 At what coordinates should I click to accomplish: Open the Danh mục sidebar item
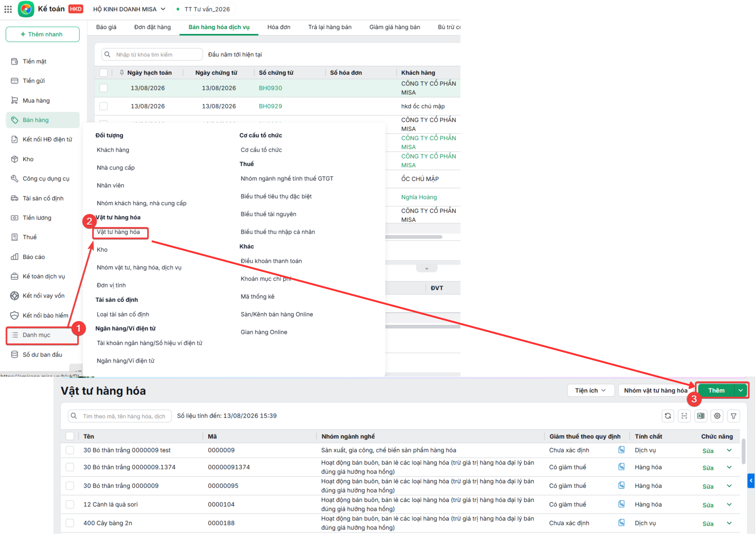pyautogui.click(x=42, y=335)
